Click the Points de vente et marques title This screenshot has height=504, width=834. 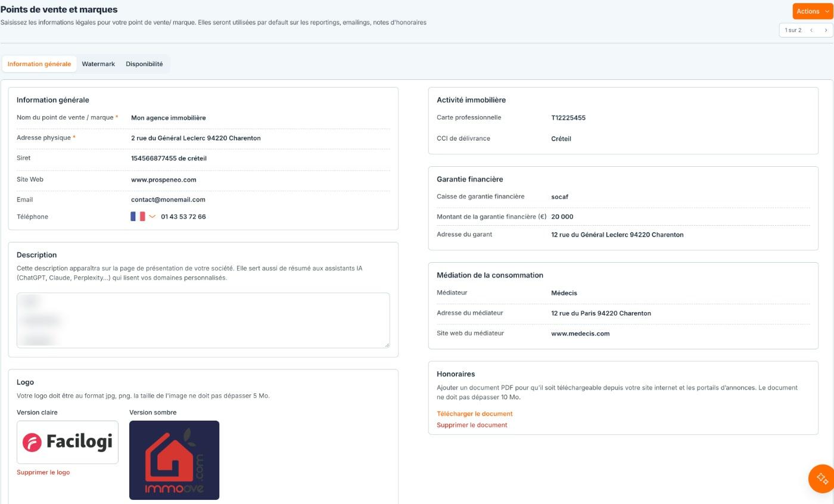[59, 10]
